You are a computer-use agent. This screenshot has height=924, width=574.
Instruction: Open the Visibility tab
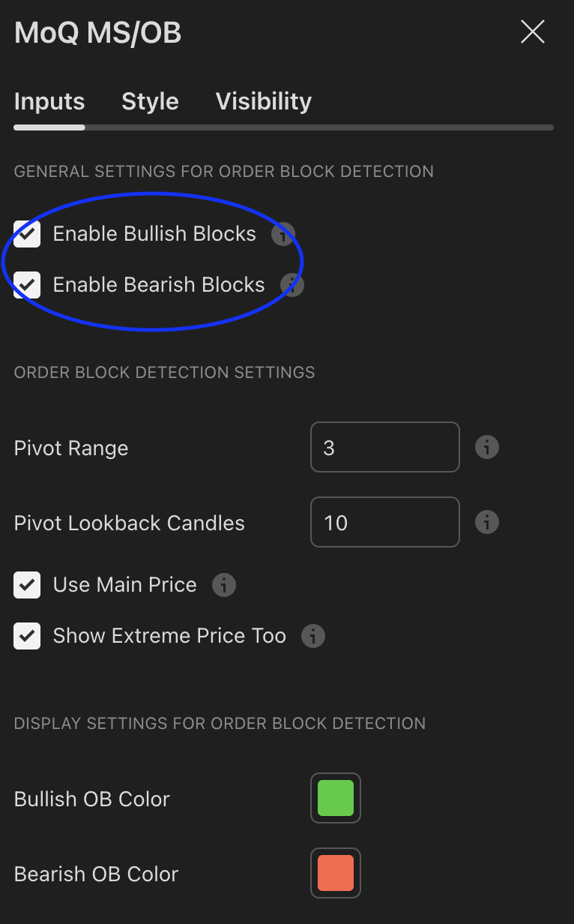[263, 101]
